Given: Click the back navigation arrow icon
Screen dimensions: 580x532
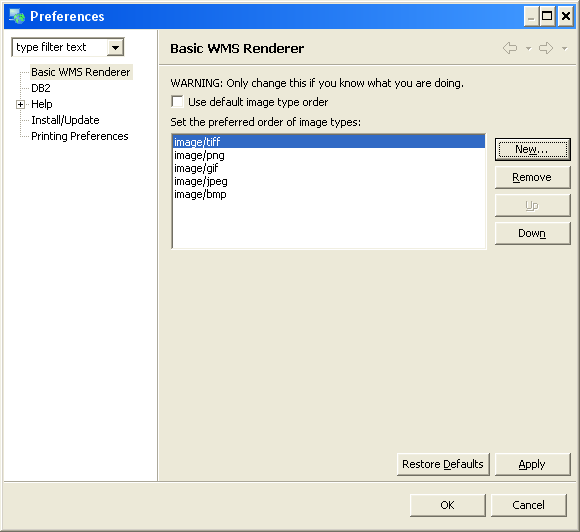Looking at the screenshot, I should [x=510, y=48].
